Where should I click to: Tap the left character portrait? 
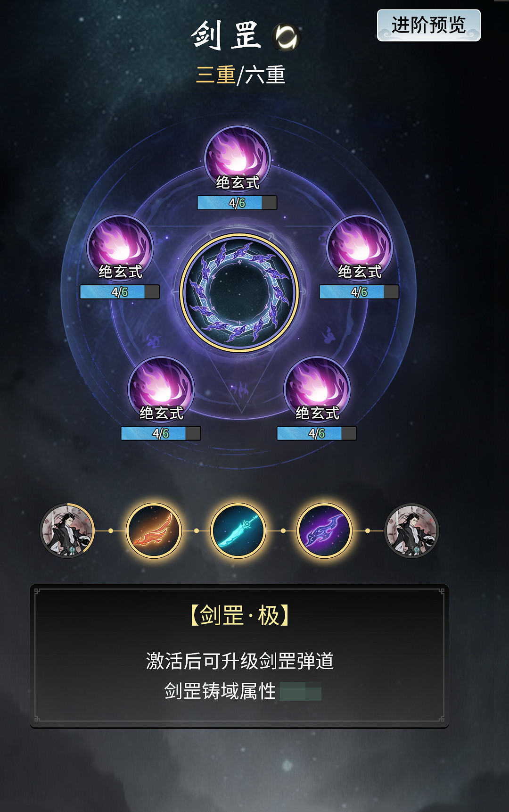[67, 530]
